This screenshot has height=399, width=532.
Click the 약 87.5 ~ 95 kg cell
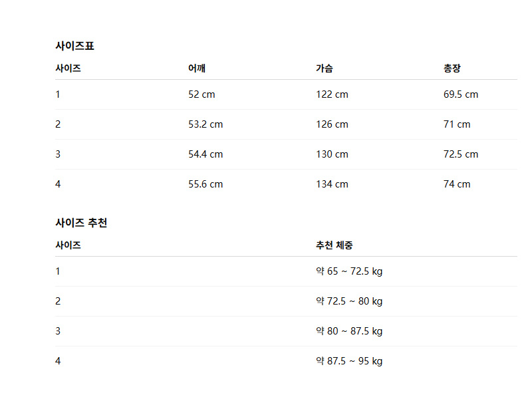pyautogui.click(x=349, y=361)
